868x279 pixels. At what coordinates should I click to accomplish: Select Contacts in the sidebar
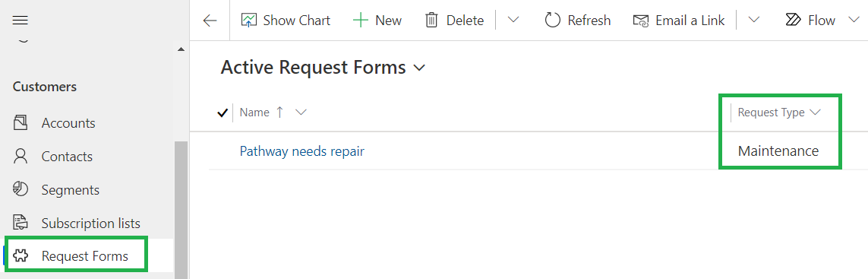(67, 157)
